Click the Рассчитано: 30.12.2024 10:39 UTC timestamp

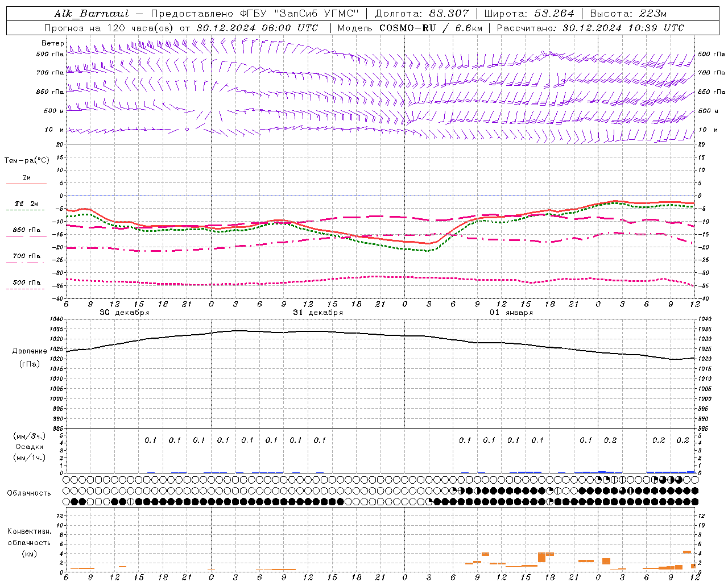coord(590,28)
